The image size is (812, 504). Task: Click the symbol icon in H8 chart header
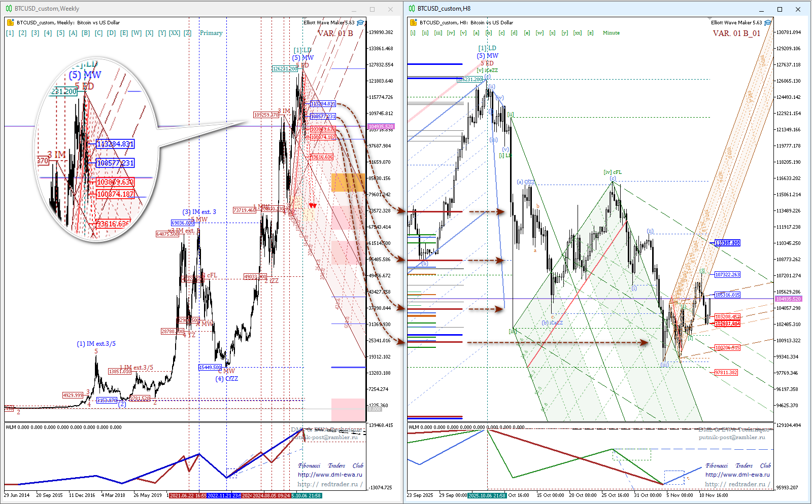coord(413,22)
